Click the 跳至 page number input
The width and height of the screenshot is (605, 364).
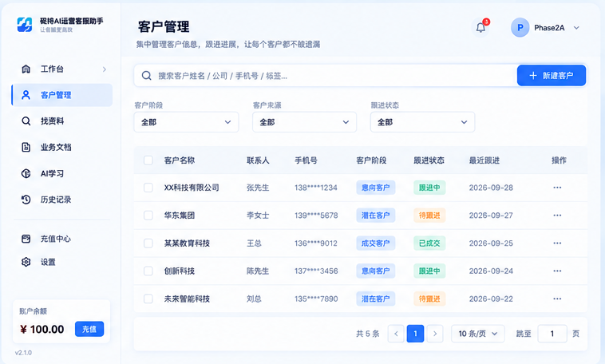552,334
